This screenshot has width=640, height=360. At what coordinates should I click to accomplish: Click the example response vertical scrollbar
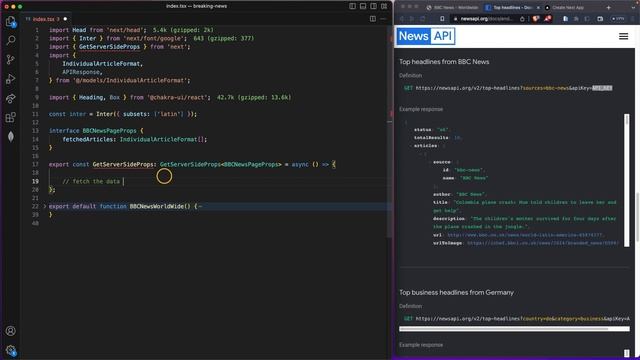627,180
